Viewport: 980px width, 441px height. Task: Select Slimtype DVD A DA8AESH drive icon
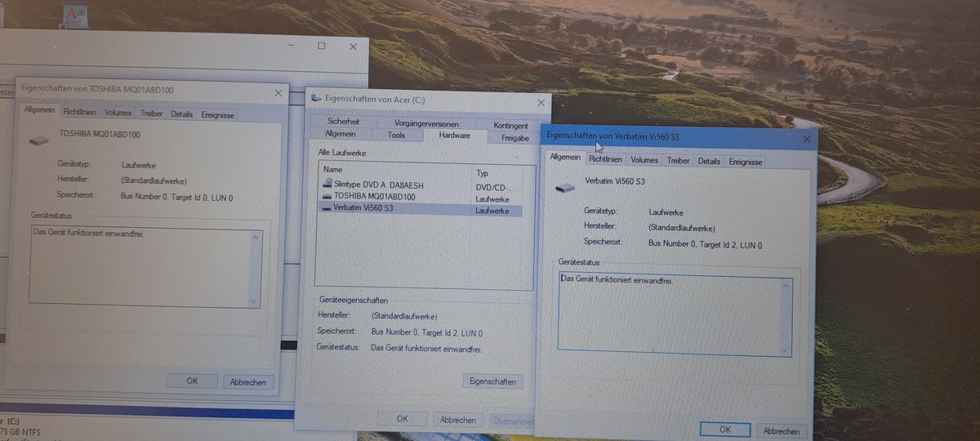pos(327,185)
